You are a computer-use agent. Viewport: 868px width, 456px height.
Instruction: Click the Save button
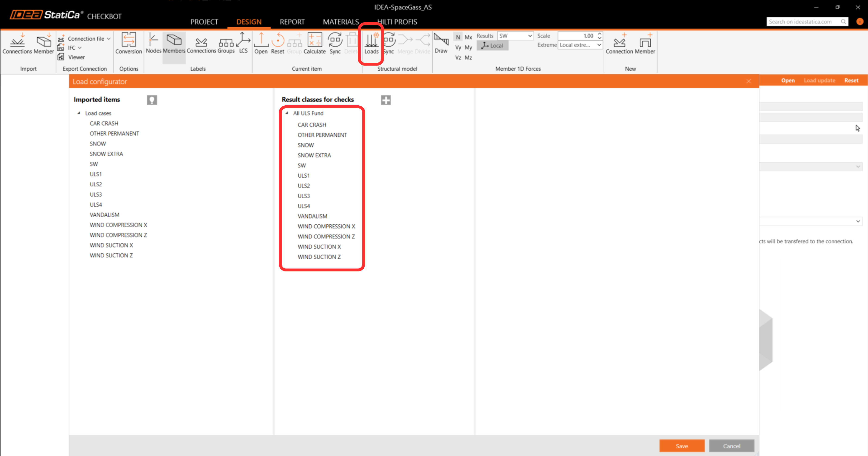681,446
